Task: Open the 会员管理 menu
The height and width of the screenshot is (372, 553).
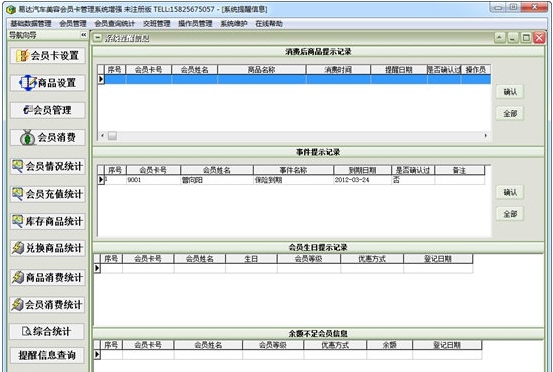Action: [x=73, y=24]
